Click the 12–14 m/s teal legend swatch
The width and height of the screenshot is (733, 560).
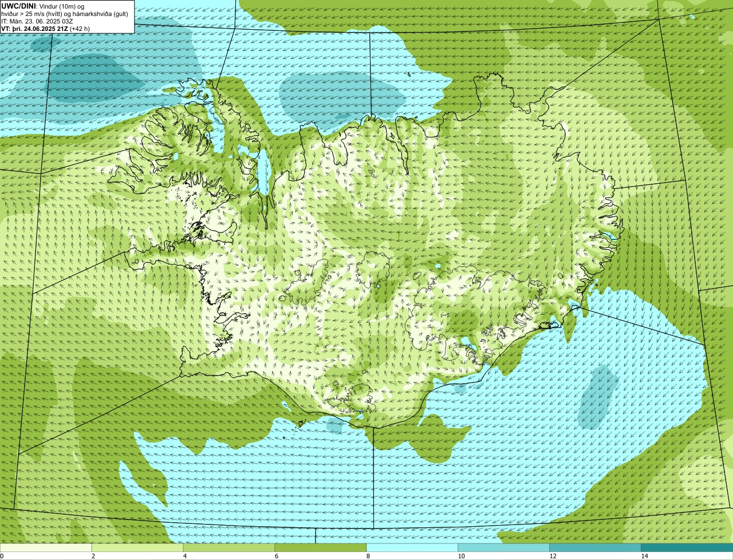(x=596, y=547)
